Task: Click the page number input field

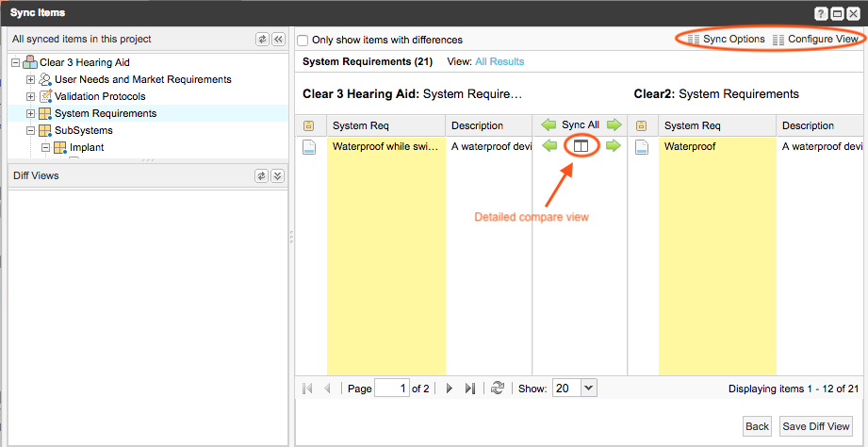Action: [x=391, y=389]
